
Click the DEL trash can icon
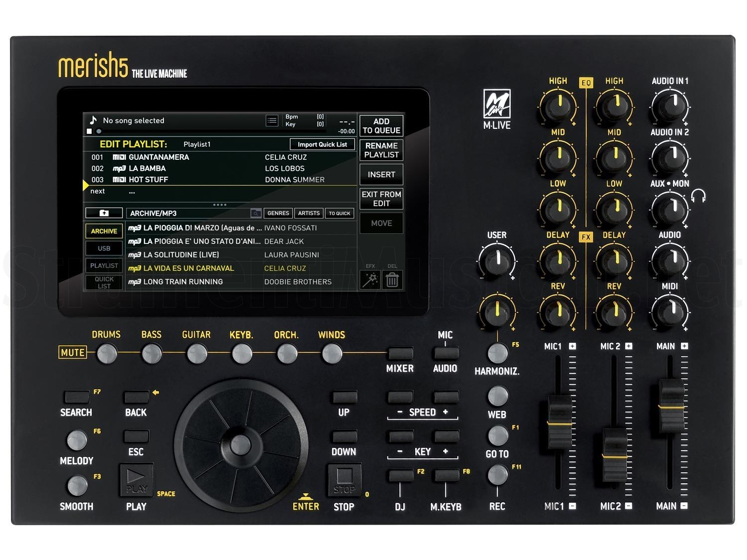pos(392,280)
